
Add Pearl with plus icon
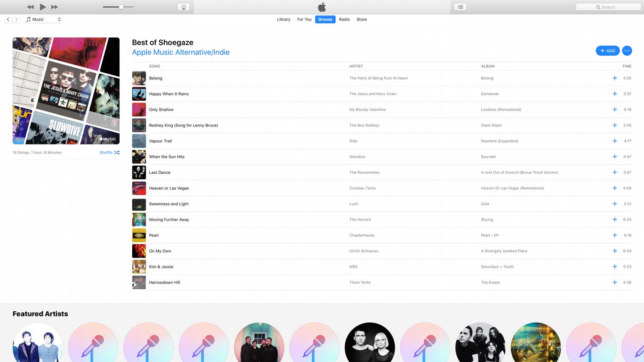coord(614,235)
